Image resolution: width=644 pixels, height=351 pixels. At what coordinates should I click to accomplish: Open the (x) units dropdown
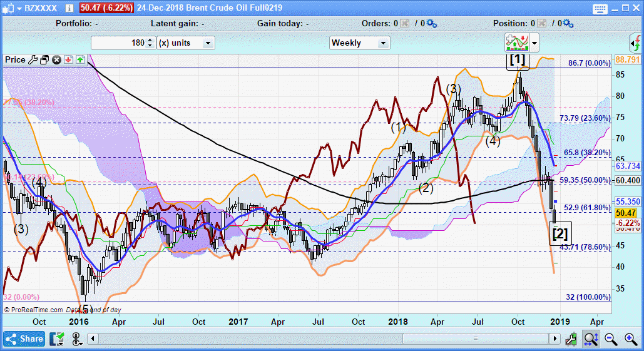click(186, 43)
